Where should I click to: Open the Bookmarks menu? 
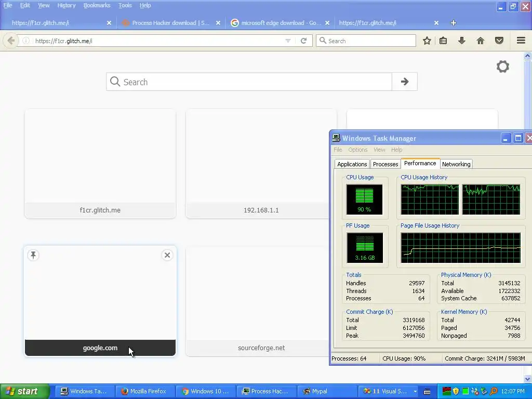point(97,5)
